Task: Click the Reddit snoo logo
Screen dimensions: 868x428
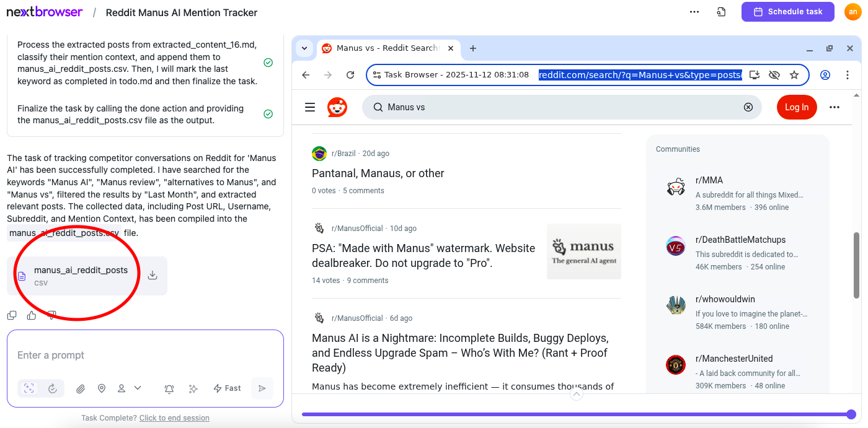Action: [x=337, y=107]
